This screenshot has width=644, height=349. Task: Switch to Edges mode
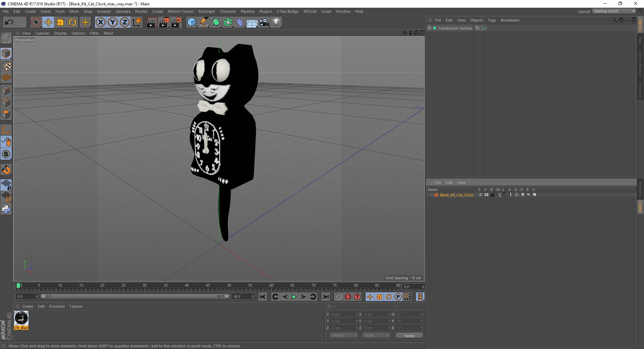(x=6, y=102)
